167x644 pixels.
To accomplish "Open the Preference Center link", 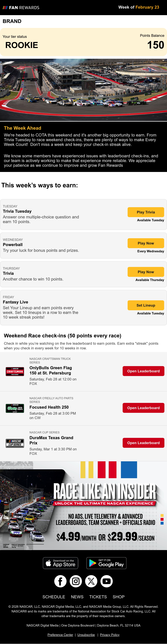I will coord(60,635).
